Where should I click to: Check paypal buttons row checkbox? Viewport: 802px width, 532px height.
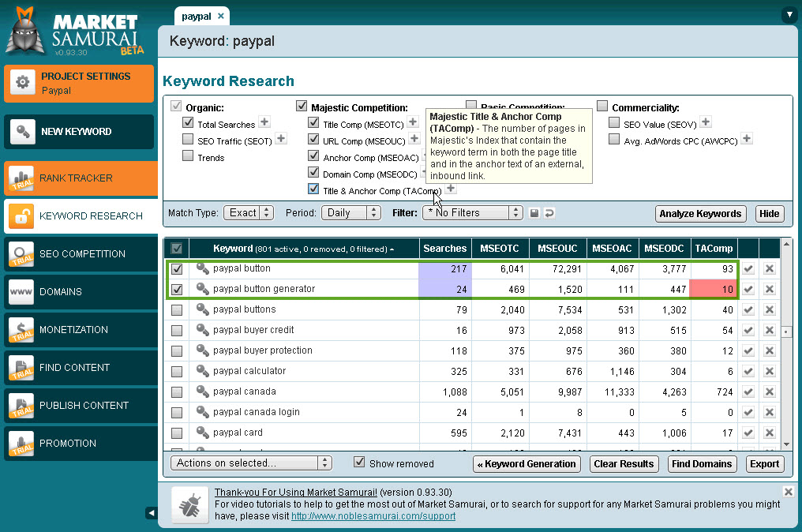pos(177,310)
